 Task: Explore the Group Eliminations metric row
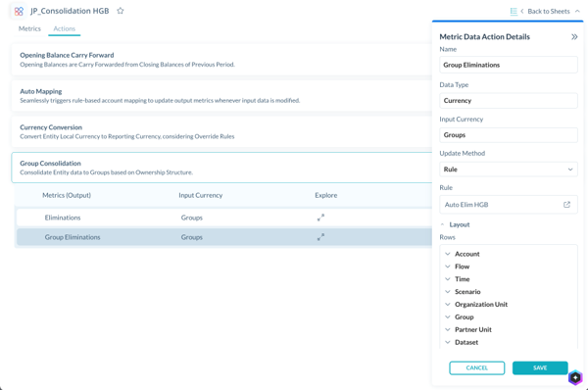320,237
